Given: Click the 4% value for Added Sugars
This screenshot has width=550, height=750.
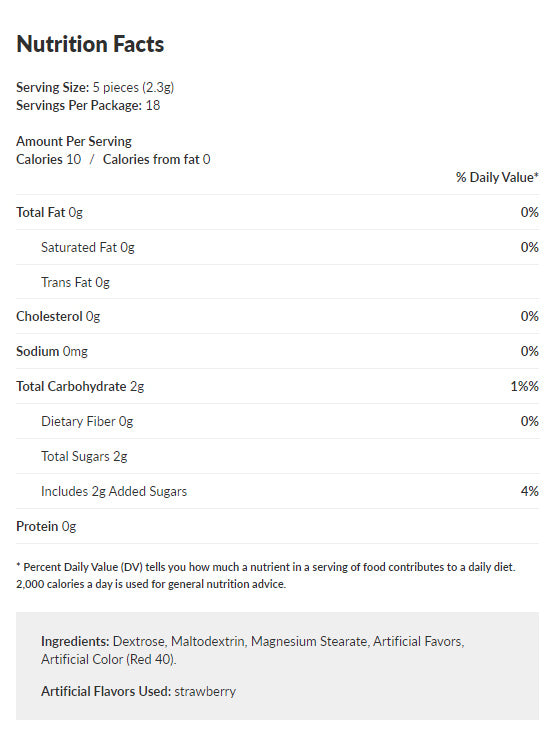Looking at the screenshot, I should pyautogui.click(x=529, y=491).
